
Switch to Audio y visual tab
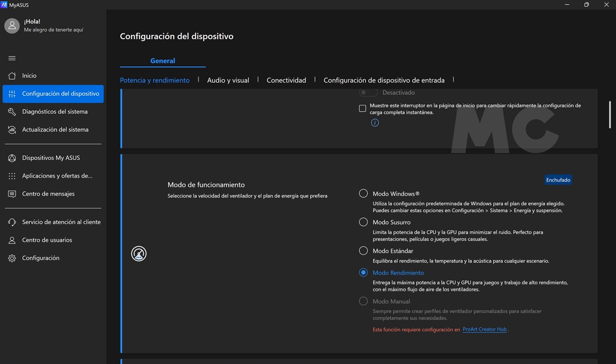tap(228, 80)
